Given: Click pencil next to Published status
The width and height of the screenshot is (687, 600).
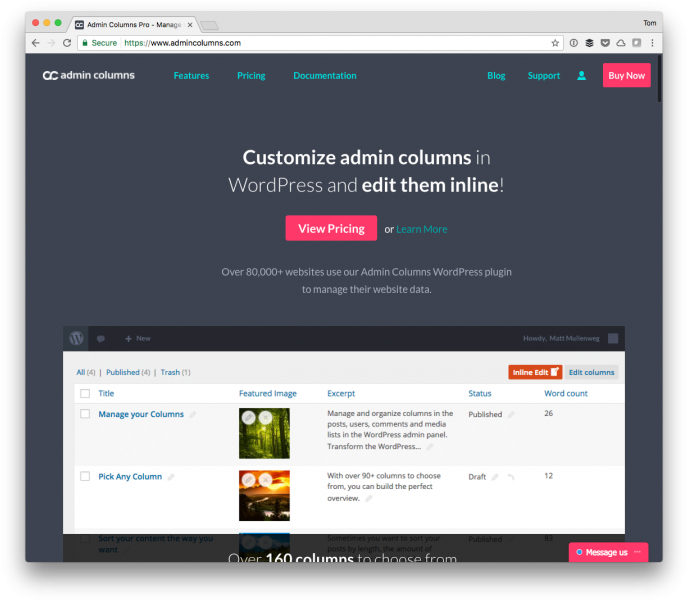Looking at the screenshot, I should (x=511, y=415).
